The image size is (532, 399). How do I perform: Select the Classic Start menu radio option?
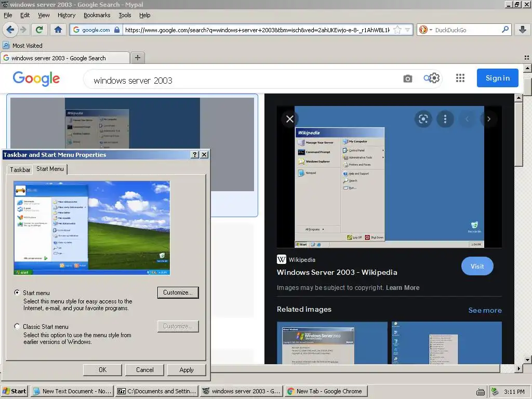click(17, 326)
